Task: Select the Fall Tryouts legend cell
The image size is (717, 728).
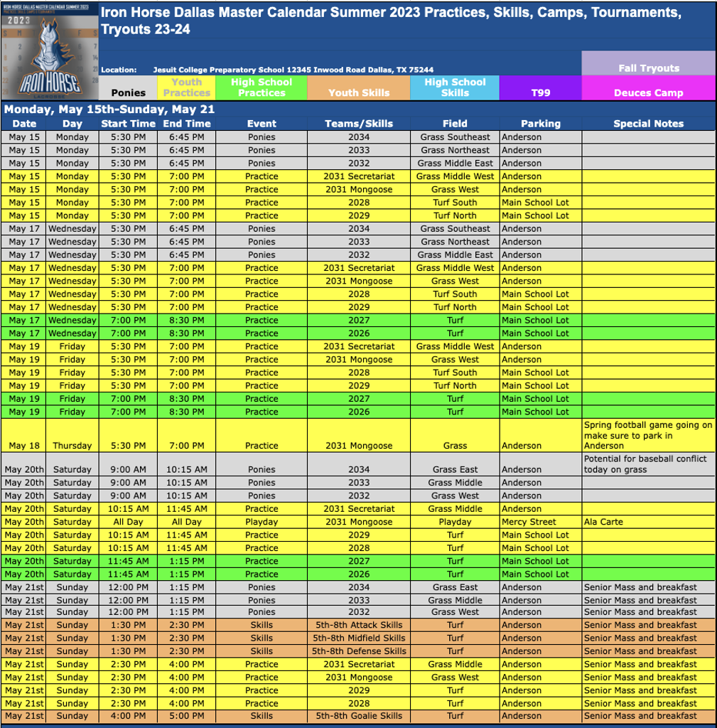Action: [648, 68]
